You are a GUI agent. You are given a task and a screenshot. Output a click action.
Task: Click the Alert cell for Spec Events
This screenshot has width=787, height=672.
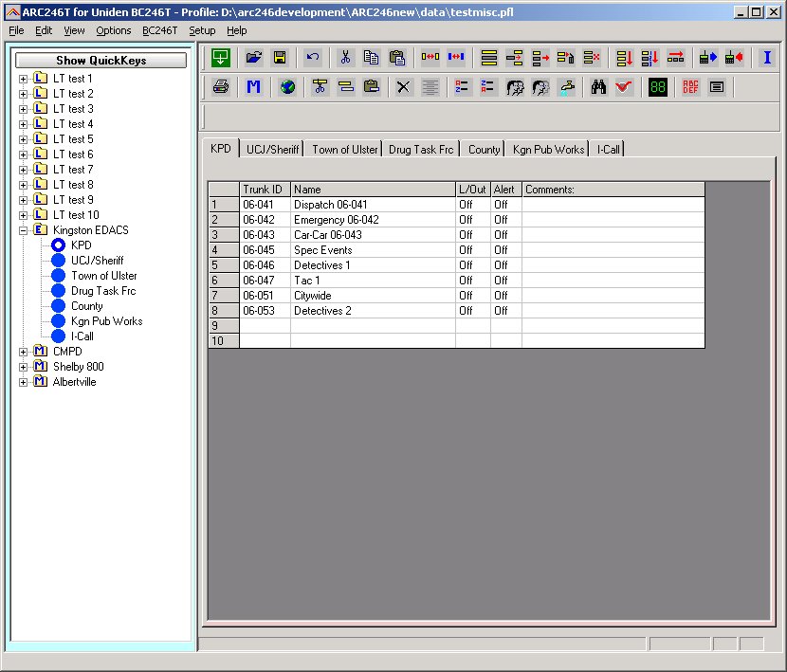506,250
